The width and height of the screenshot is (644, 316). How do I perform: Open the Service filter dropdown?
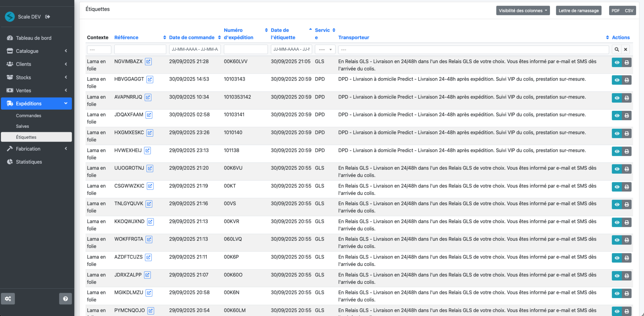325,49
